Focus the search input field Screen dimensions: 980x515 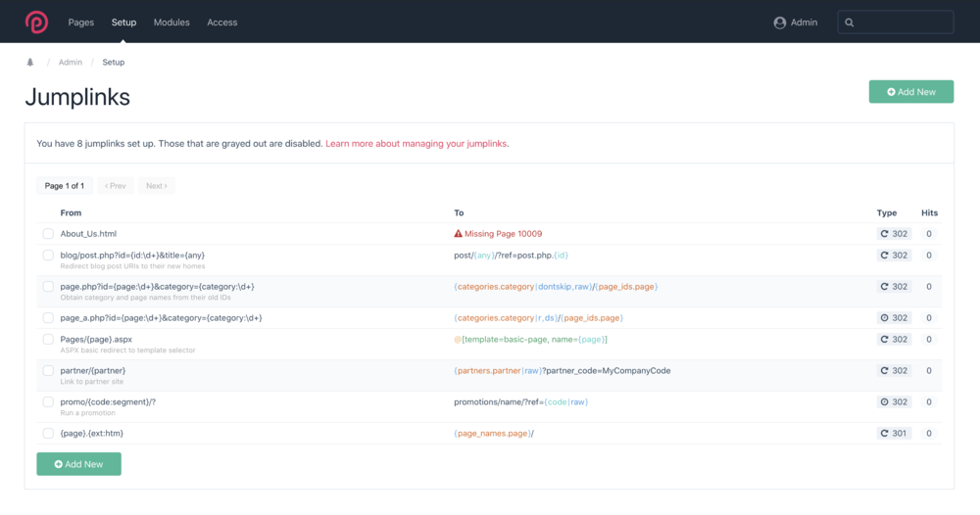904,23
